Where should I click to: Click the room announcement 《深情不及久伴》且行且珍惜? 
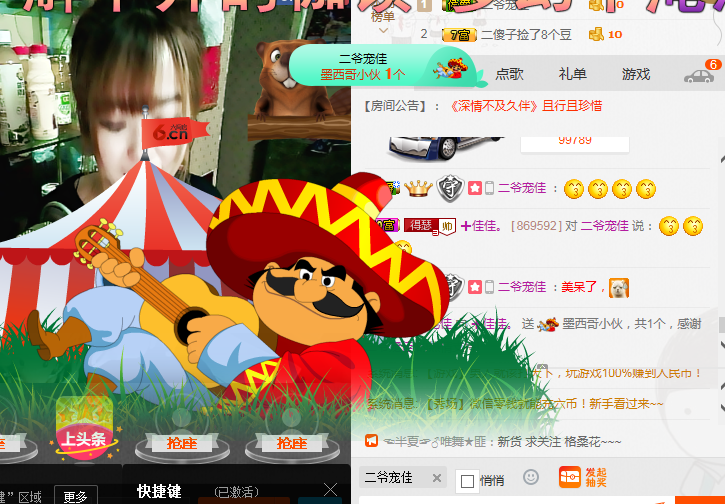526,106
